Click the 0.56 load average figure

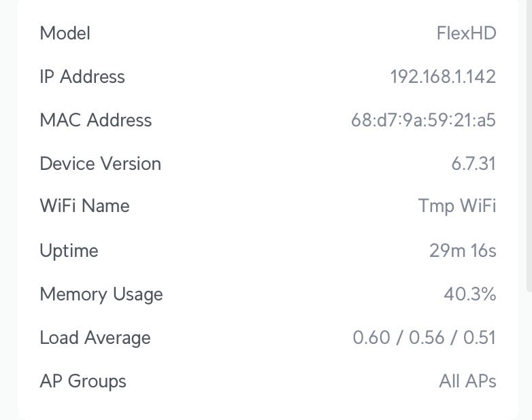tap(426, 338)
